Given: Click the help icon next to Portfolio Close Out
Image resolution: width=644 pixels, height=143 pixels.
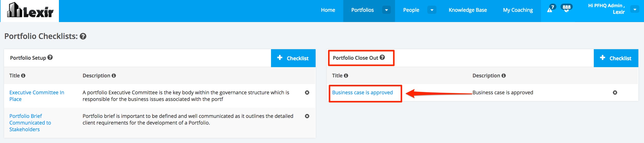Looking at the screenshot, I should 382,57.
